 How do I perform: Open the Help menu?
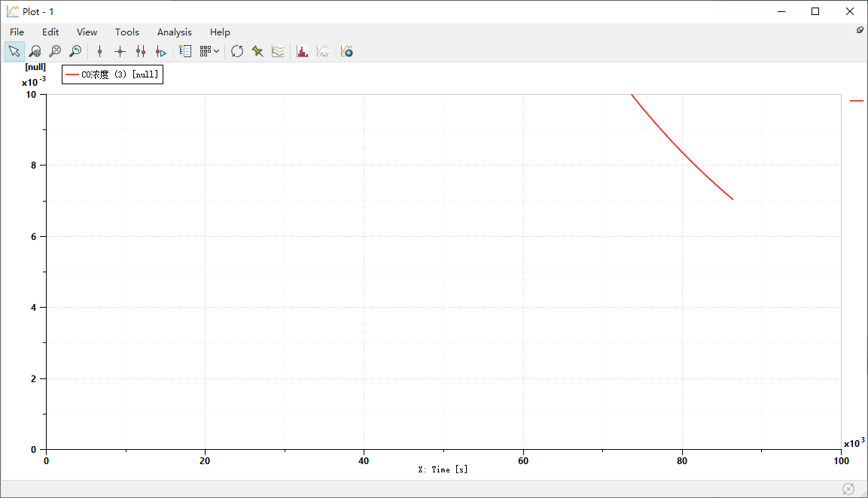tap(220, 32)
